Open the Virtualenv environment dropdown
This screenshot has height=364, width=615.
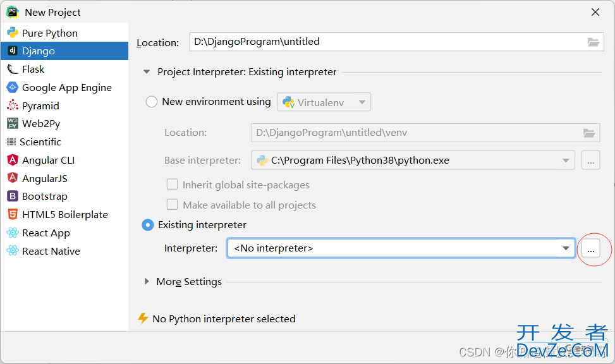coord(324,102)
